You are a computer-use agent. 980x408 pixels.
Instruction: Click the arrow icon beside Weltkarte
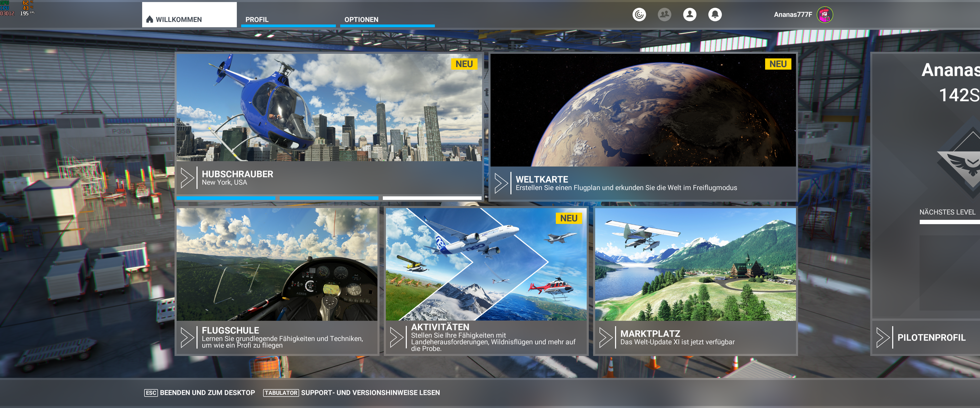click(x=501, y=183)
